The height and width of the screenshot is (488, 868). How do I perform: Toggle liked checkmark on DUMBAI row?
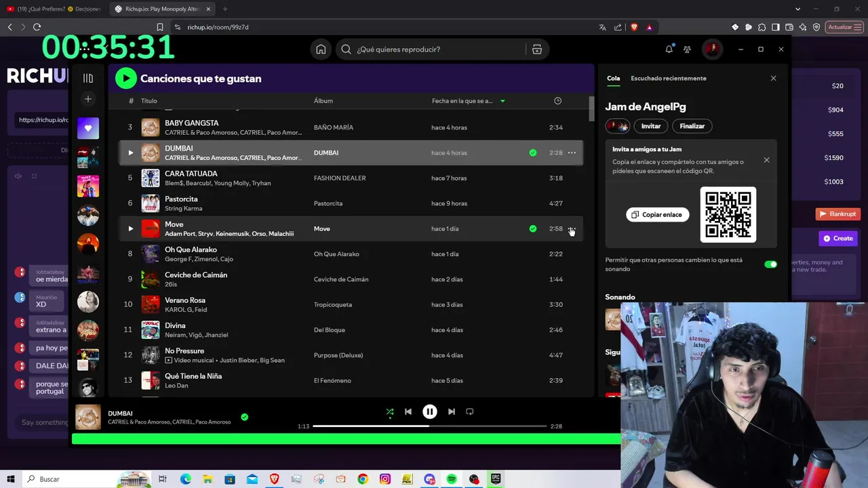point(532,152)
